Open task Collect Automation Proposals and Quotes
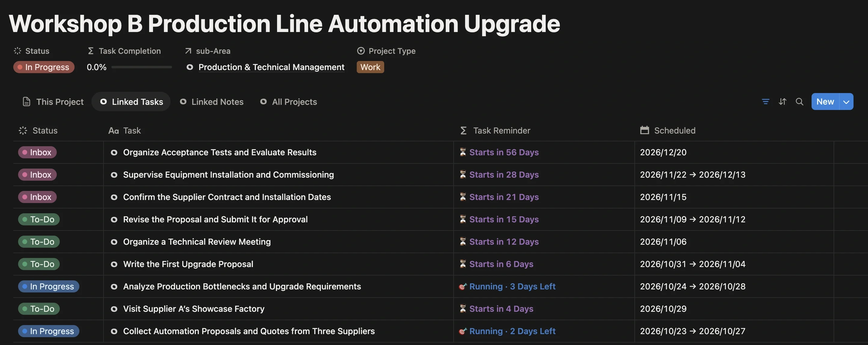Image resolution: width=868 pixels, height=345 pixels. pos(249,331)
